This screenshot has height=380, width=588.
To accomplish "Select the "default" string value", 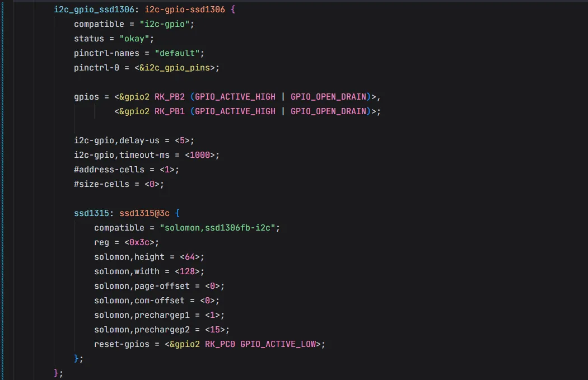I will [x=177, y=53].
